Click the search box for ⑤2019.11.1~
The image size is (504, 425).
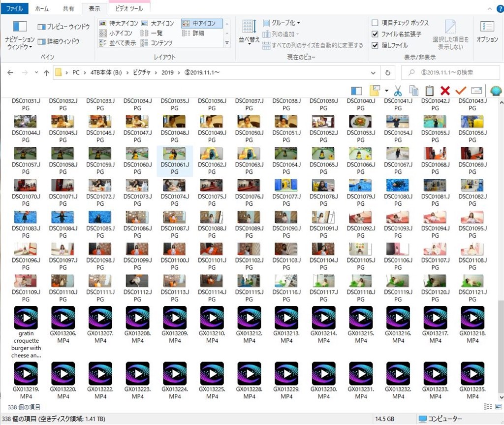450,73
